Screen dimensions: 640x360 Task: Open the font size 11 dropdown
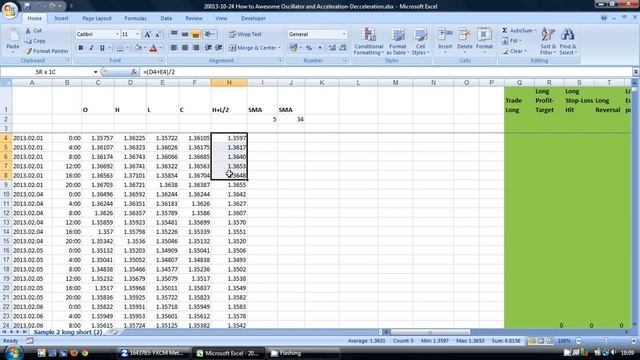pos(138,34)
